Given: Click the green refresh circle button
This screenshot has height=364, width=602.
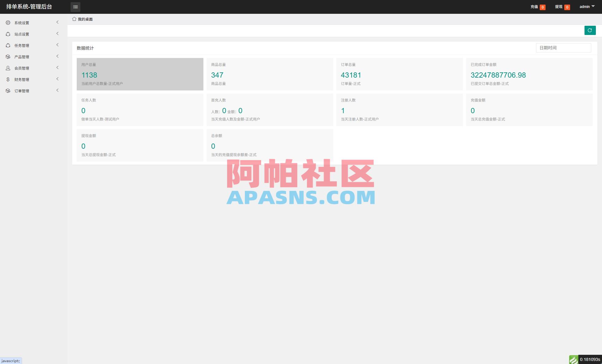Looking at the screenshot, I should pos(590,30).
